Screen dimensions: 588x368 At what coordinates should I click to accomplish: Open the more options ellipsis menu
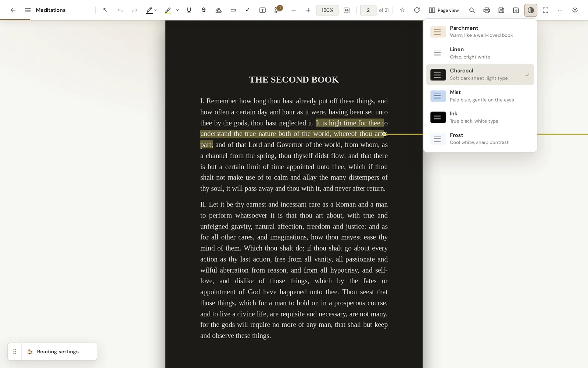tap(560, 10)
